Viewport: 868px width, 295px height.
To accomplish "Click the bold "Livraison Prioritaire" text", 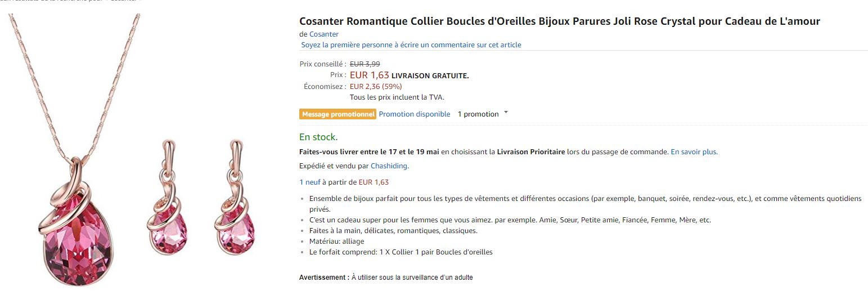I will pyautogui.click(x=530, y=152).
